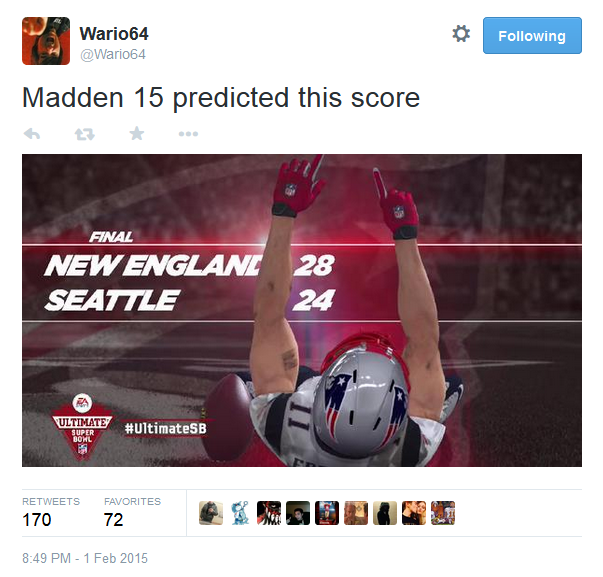Open the first retweeter avatar

coord(211,513)
